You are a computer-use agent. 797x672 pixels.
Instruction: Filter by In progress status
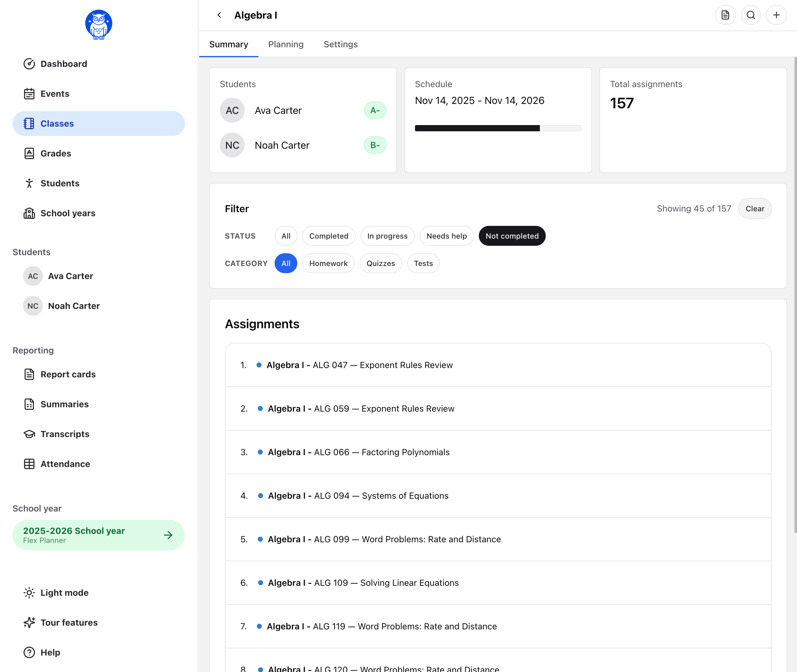387,236
